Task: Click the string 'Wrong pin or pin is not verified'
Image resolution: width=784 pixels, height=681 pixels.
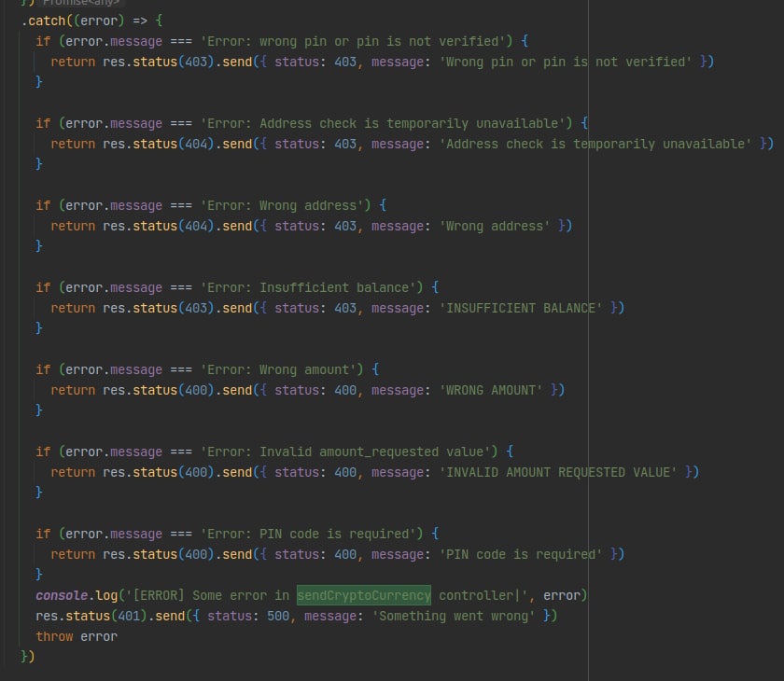Action: click(x=565, y=62)
